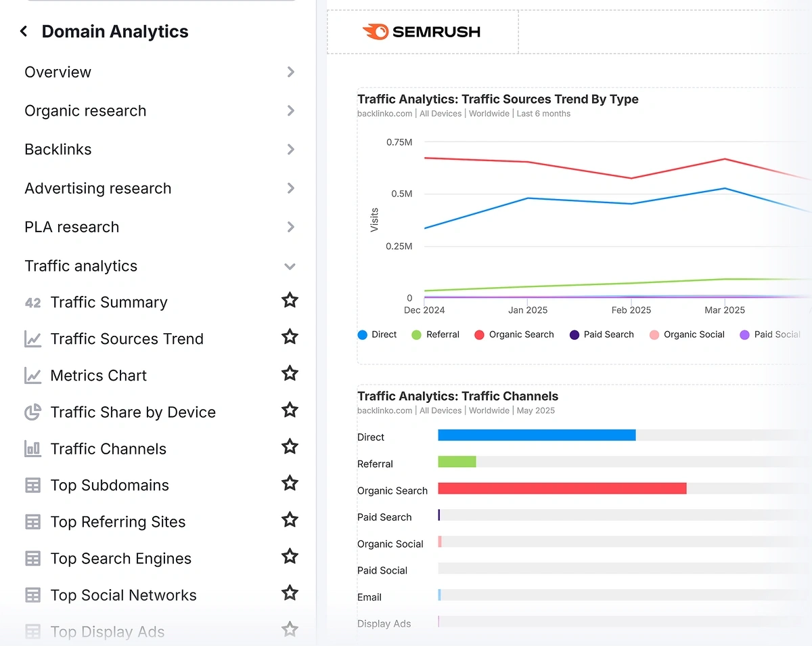812x646 pixels.
Task: Click line chart icon beside Metrics Chart
Action: [32, 376]
